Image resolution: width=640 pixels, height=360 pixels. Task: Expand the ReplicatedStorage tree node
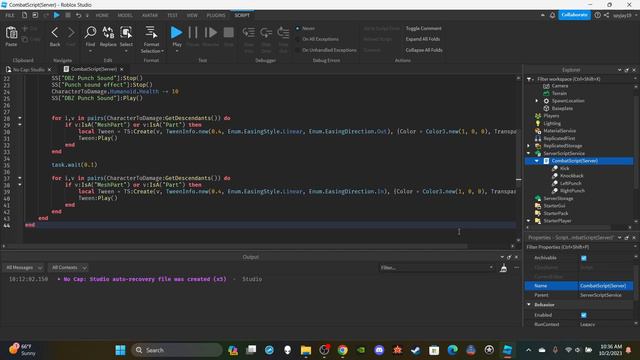529,146
